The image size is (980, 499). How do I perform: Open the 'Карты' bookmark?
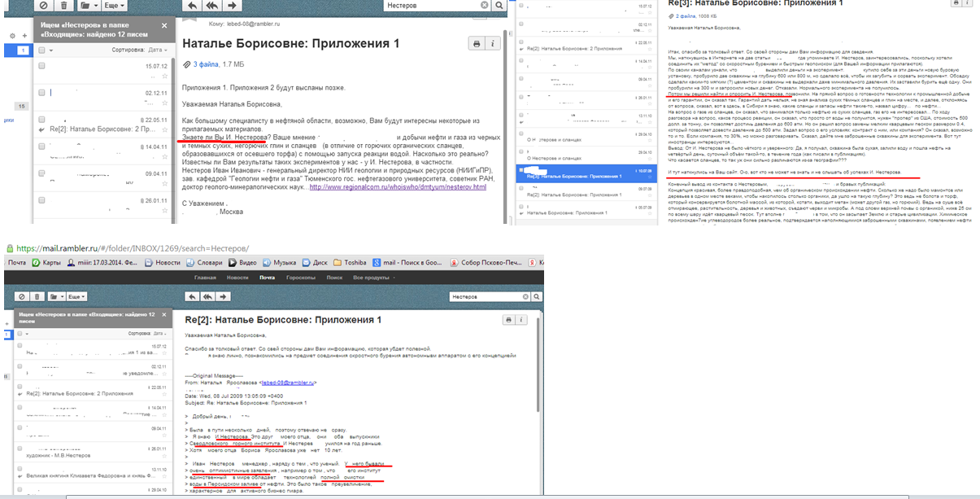click(46, 263)
